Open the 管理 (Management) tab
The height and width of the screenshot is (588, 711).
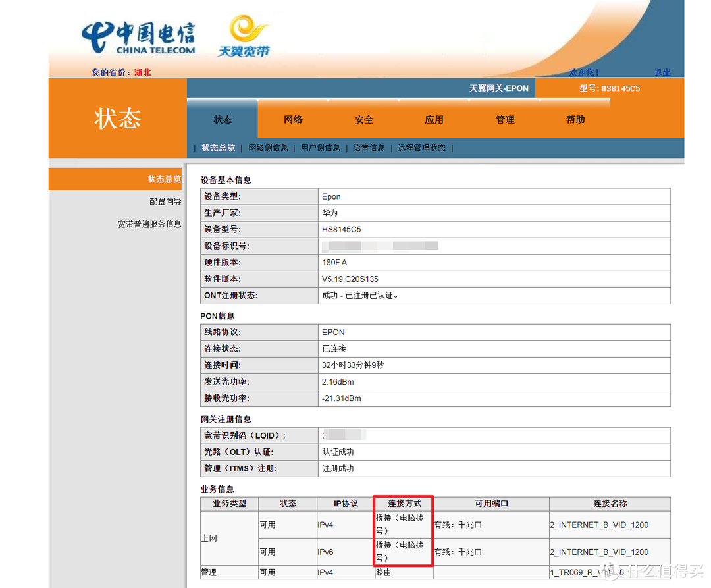coord(505,120)
